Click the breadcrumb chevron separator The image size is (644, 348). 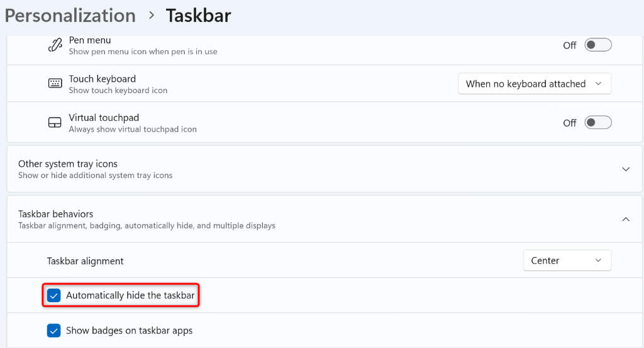pos(152,16)
